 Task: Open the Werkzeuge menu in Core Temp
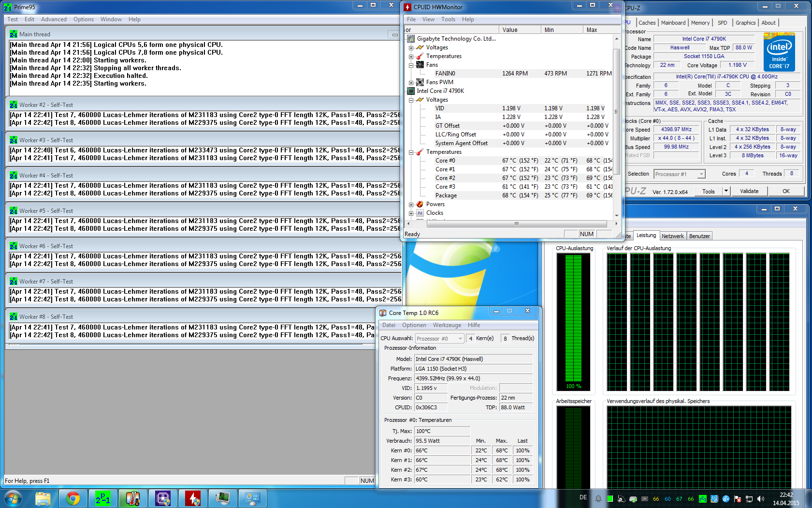point(447,325)
